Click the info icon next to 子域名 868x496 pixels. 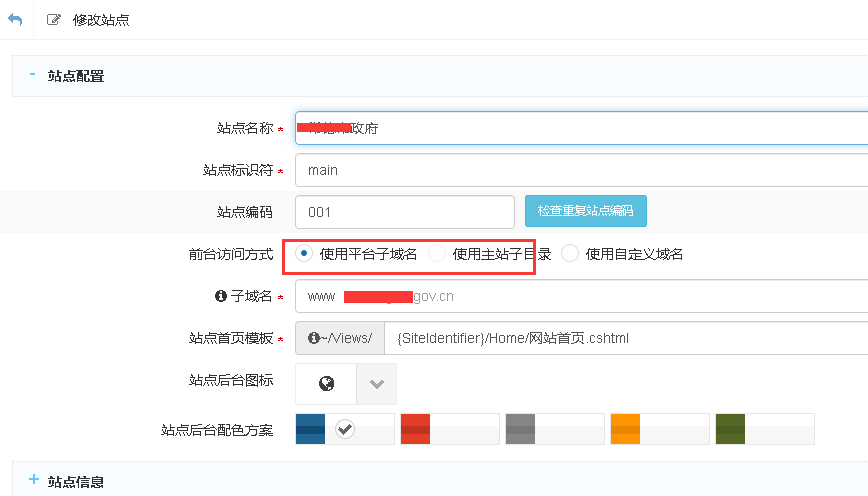(x=221, y=297)
